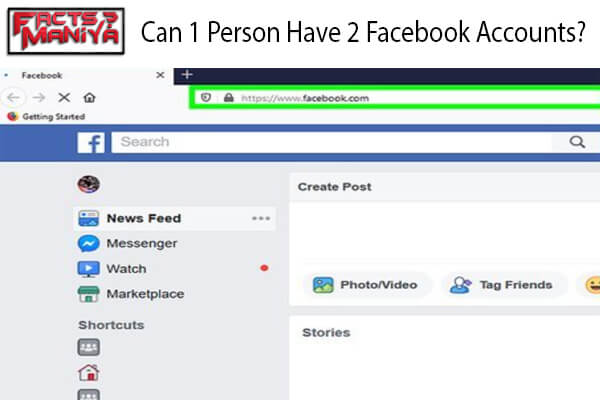The image size is (600, 400).
Task: Click the browser Forward arrow
Action: click(39, 98)
